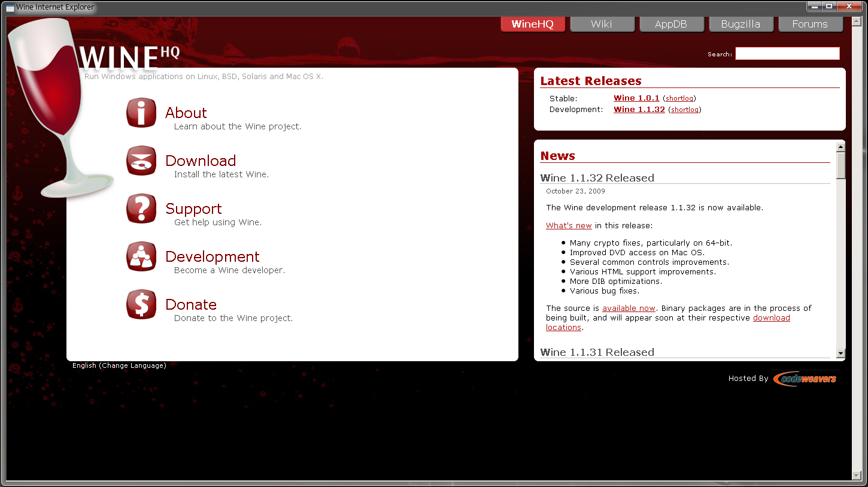Maximize the Wine Internet Explorer window
The image size is (868, 487).
(829, 7)
